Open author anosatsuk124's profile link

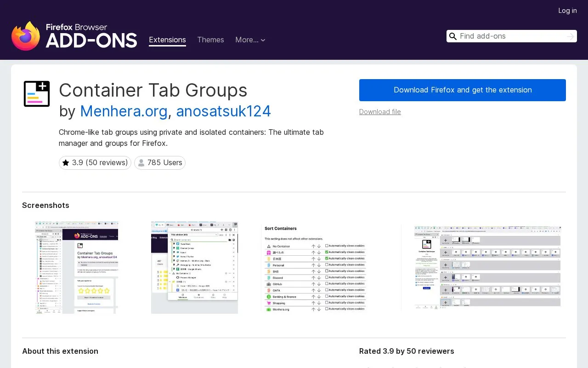point(223,111)
